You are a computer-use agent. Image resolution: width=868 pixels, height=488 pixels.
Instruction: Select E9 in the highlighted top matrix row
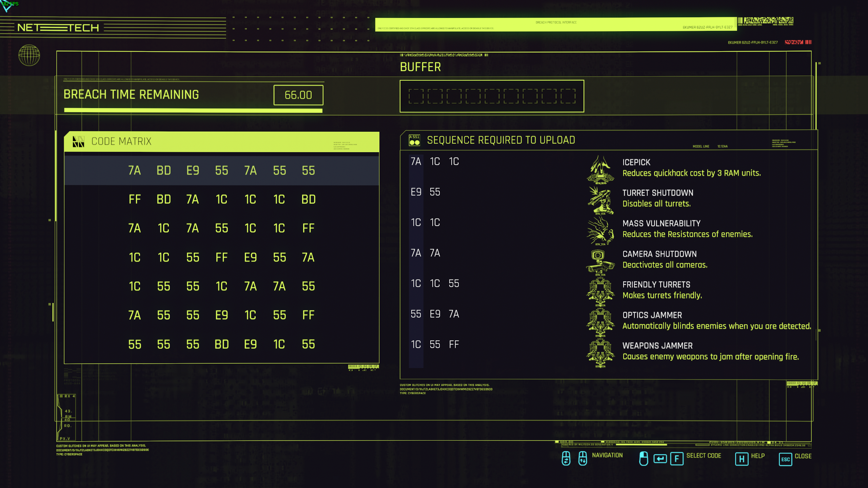193,170
